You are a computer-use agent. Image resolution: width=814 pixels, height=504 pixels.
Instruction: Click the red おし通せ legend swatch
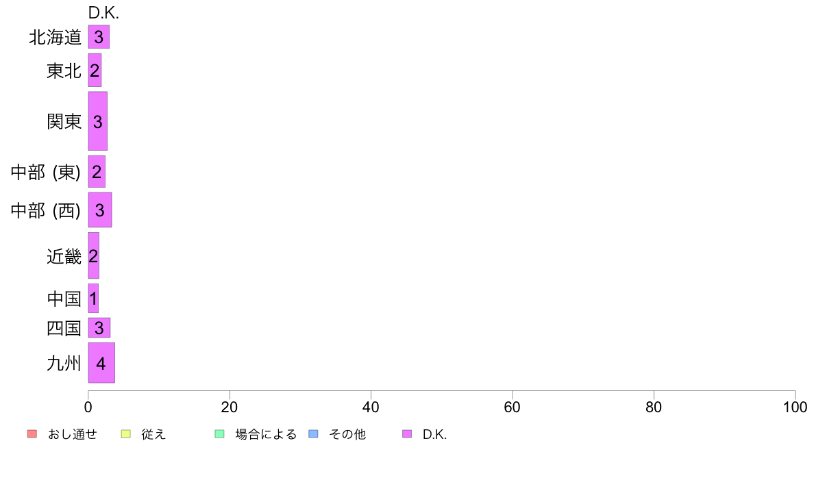pyautogui.click(x=32, y=434)
